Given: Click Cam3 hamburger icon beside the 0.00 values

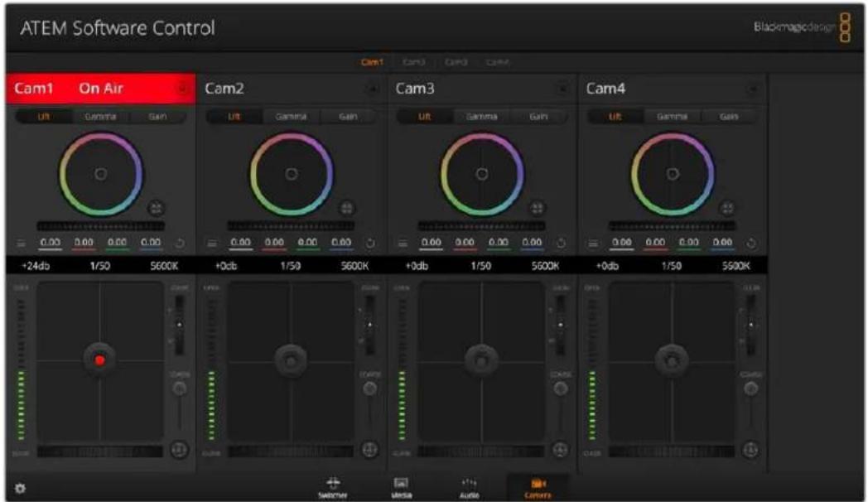Looking at the screenshot, I should [403, 243].
